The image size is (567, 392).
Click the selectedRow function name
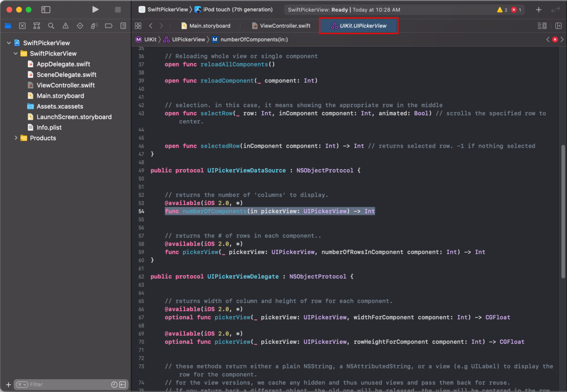point(220,146)
